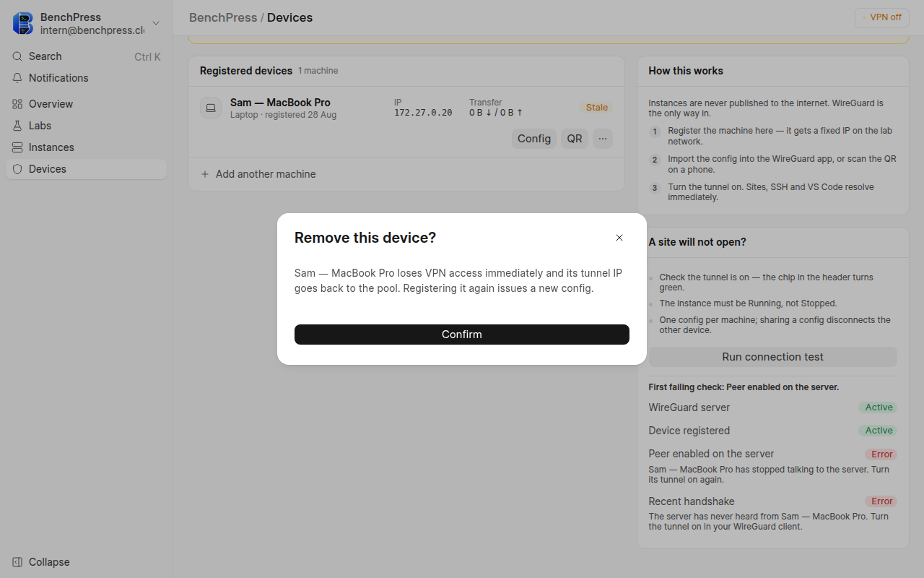The width and height of the screenshot is (924, 578).
Task: Click the Peer enabled Error badge
Action: (882, 454)
